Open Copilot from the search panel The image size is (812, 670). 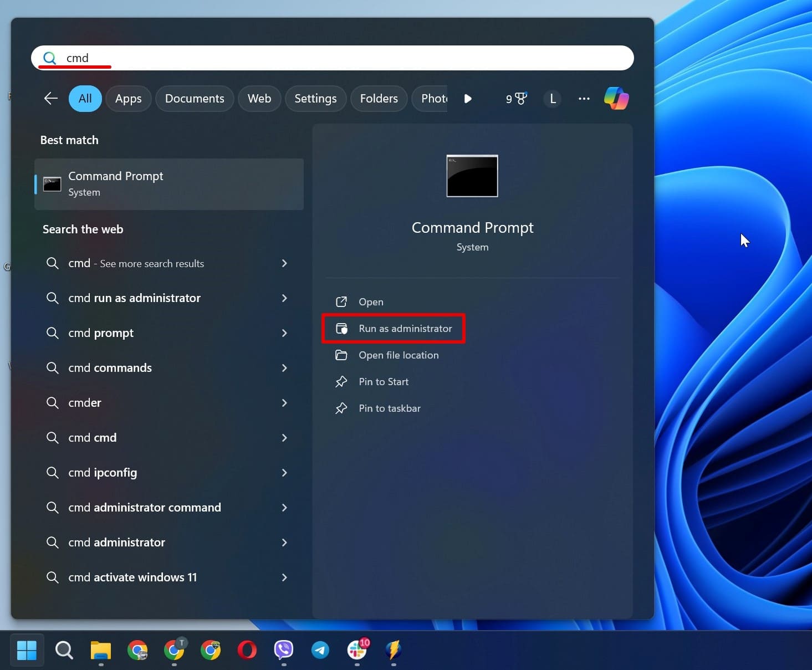[x=616, y=98]
